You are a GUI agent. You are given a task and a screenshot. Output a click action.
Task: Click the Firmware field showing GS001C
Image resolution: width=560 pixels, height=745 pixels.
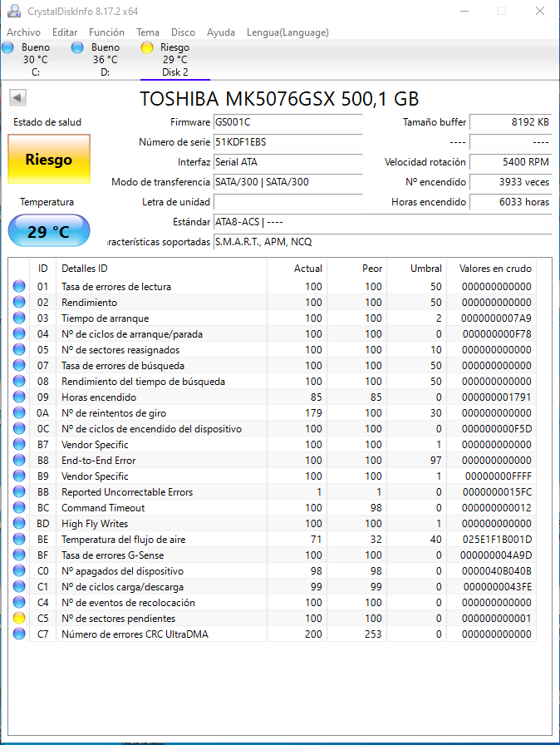click(288, 122)
